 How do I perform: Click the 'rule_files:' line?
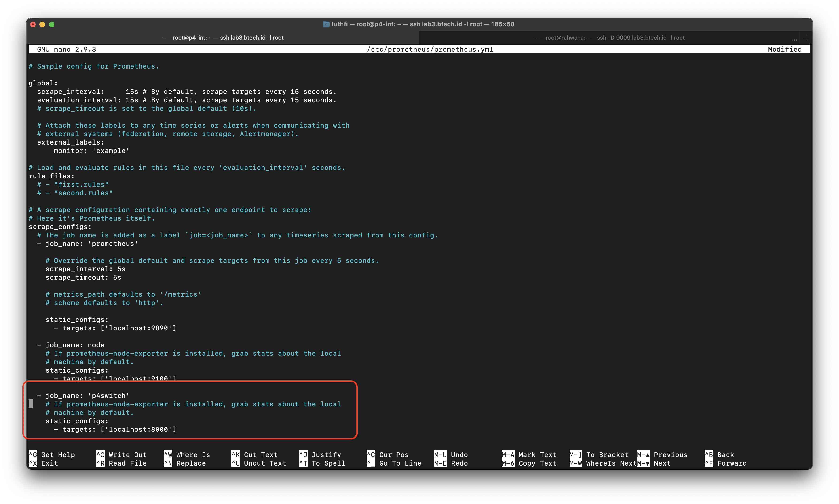52,176
